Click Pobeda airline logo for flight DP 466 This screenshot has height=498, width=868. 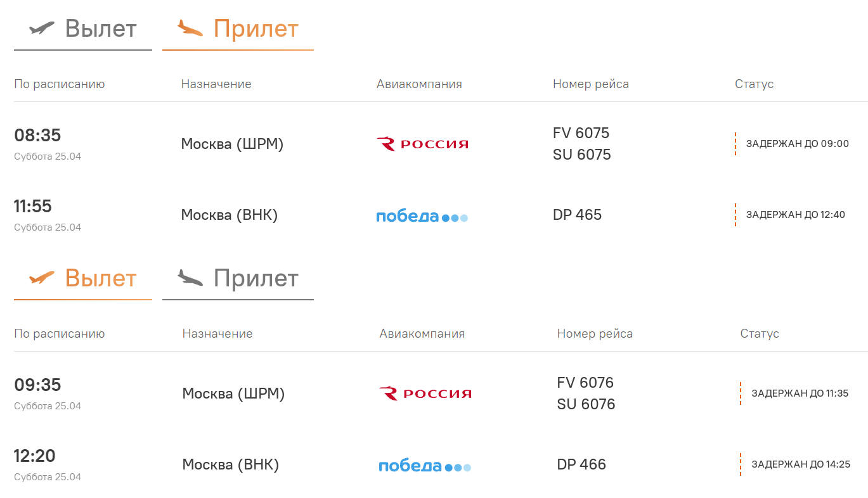[x=425, y=466]
